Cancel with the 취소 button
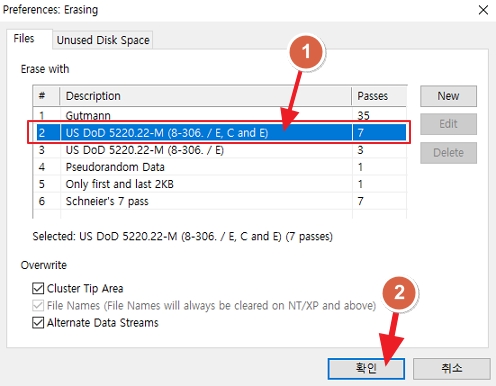Viewport: 496px width, 386px height. pos(452,368)
